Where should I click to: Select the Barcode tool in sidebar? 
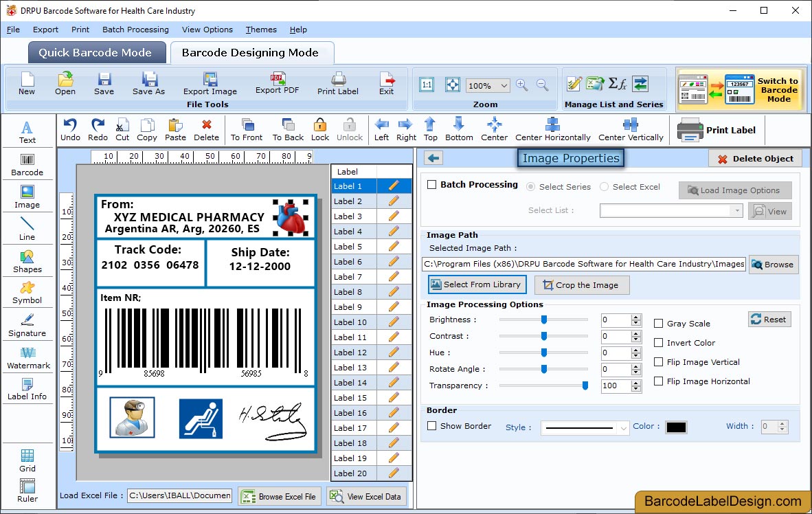[27, 165]
